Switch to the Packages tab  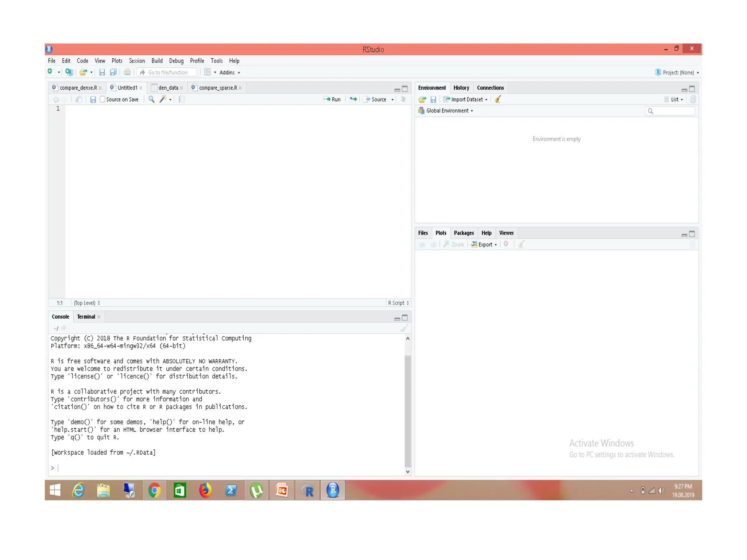click(x=464, y=233)
